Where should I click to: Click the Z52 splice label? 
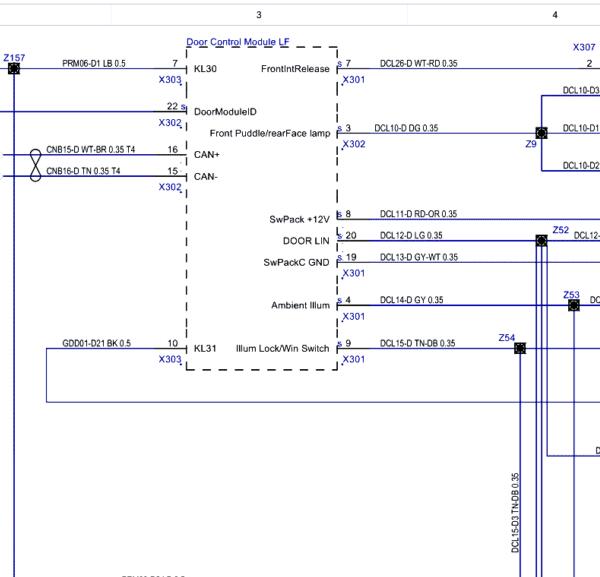[561, 230]
